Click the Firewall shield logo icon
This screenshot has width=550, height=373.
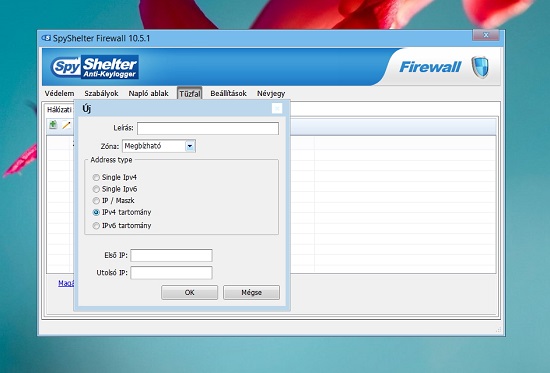click(479, 67)
